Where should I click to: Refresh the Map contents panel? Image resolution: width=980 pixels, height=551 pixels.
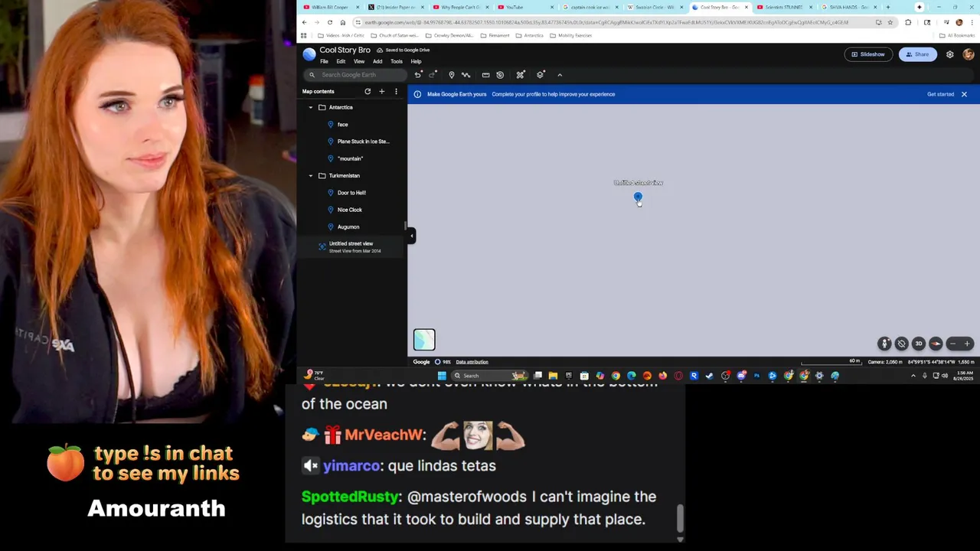click(367, 91)
